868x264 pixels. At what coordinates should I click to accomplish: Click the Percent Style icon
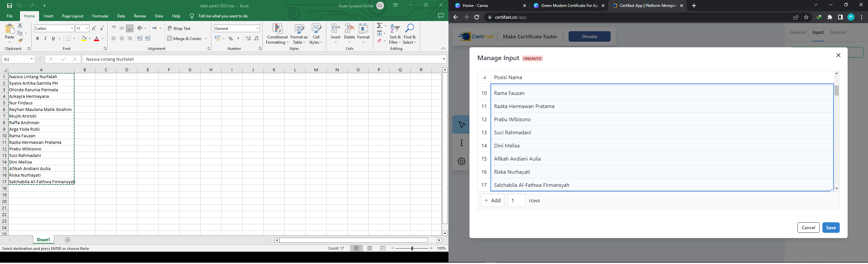click(x=231, y=39)
